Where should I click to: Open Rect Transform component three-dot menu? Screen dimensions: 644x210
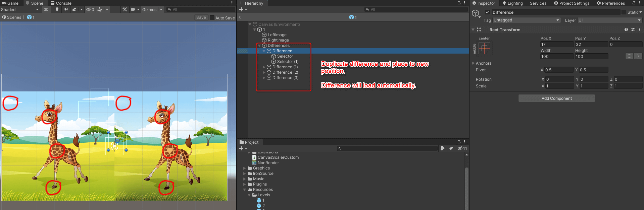pyautogui.click(x=640, y=29)
